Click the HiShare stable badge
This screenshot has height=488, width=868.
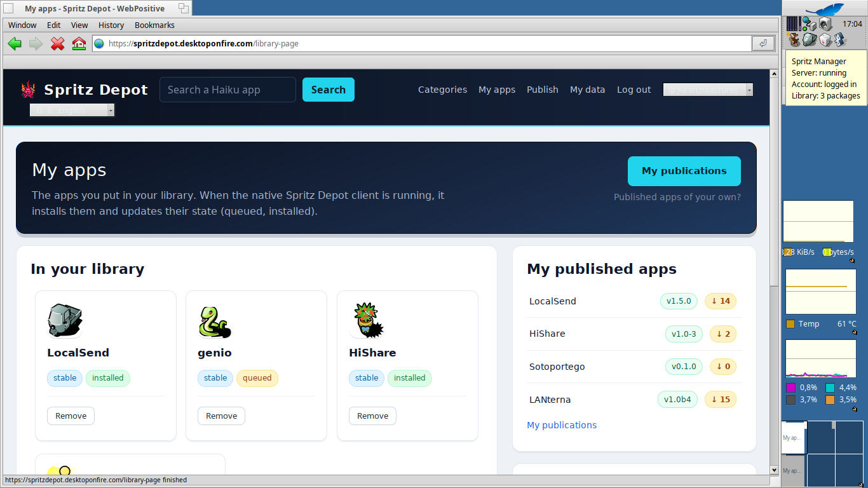click(x=367, y=378)
